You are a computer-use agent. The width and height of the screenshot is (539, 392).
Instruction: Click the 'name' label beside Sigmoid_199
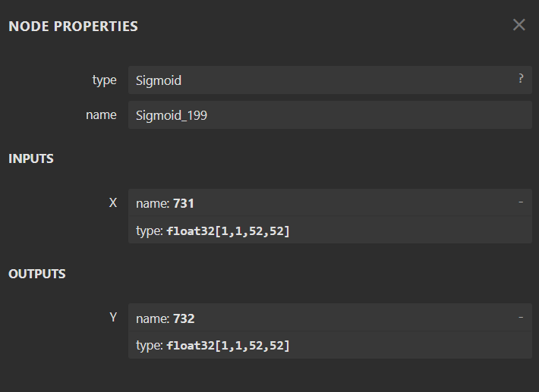pos(102,114)
